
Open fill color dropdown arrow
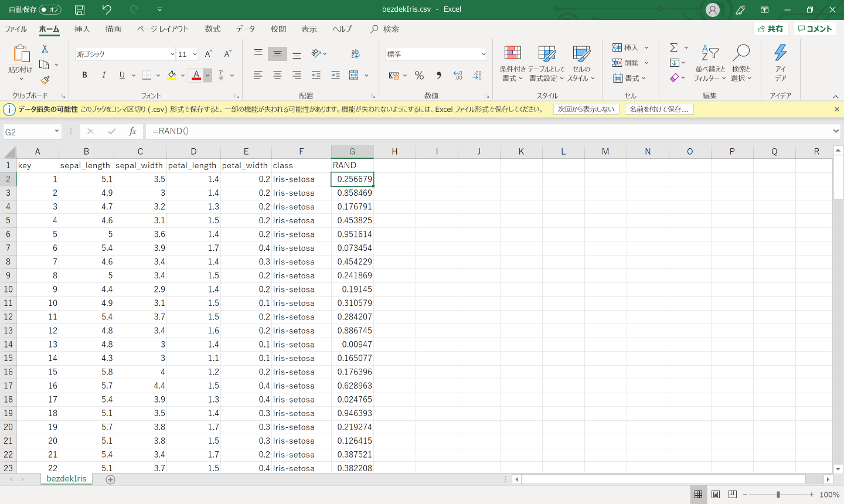182,75
